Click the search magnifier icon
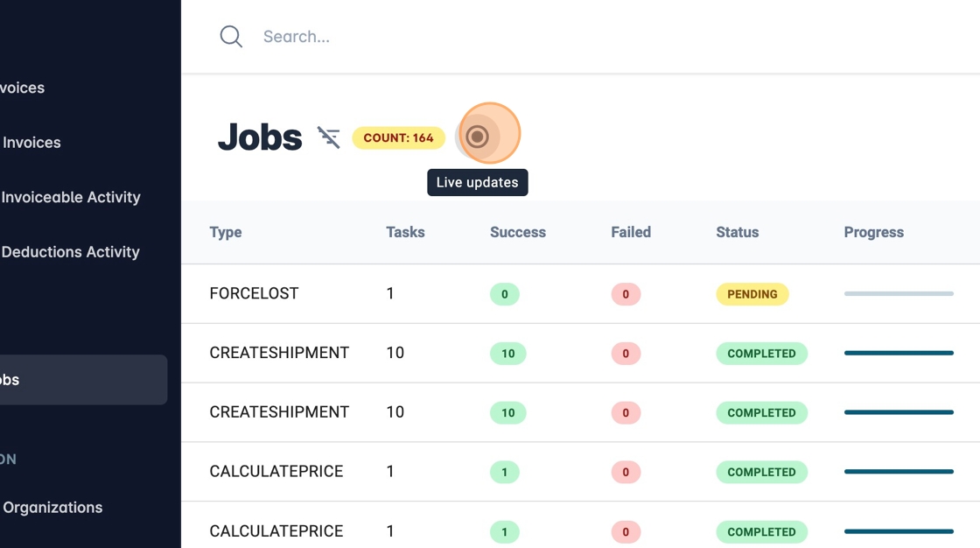This screenshot has height=548, width=980. click(x=231, y=37)
